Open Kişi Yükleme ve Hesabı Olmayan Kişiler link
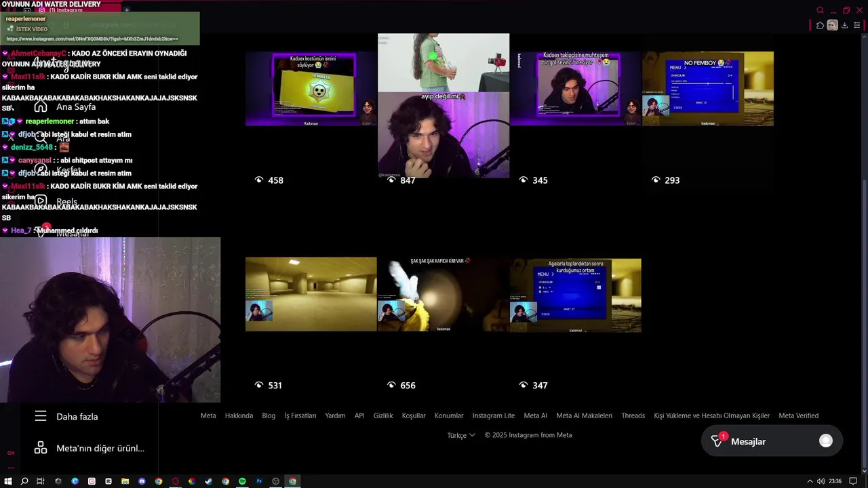868x488 pixels. (712, 415)
